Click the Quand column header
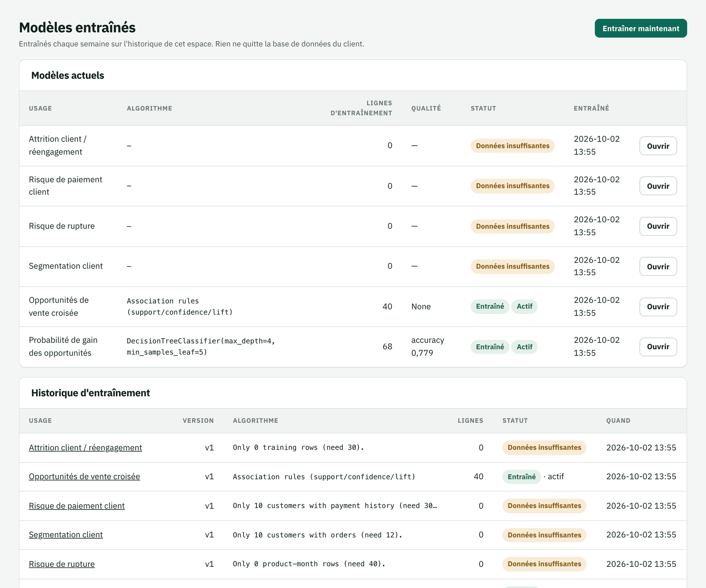Image resolution: width=706 pixels, height=588 pixels. (618, 421)
